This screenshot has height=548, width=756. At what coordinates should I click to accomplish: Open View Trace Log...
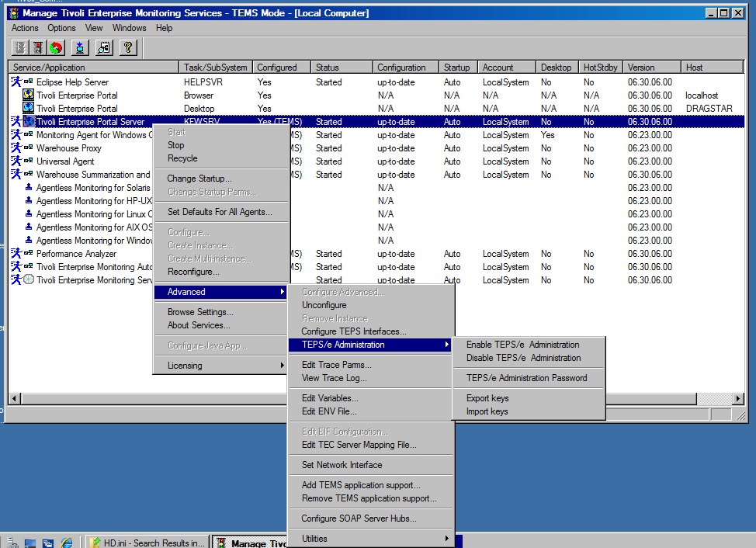coord(371,378)
